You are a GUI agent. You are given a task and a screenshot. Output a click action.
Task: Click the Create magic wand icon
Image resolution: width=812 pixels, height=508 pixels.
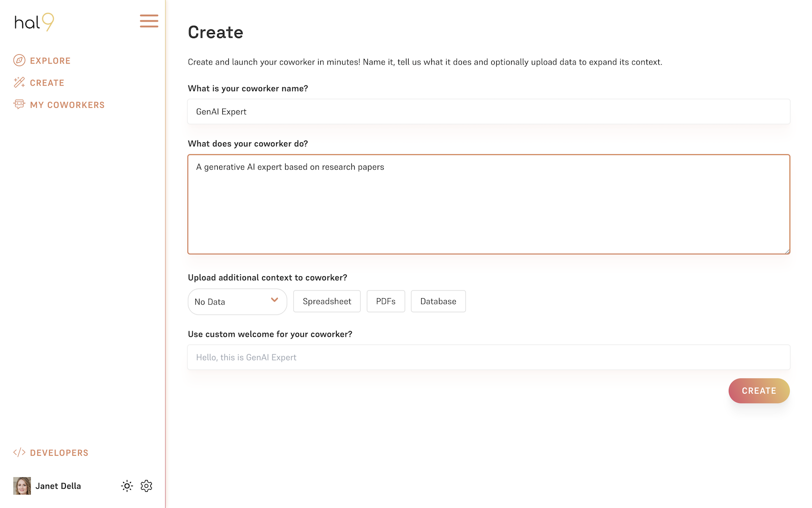[19, 82]
